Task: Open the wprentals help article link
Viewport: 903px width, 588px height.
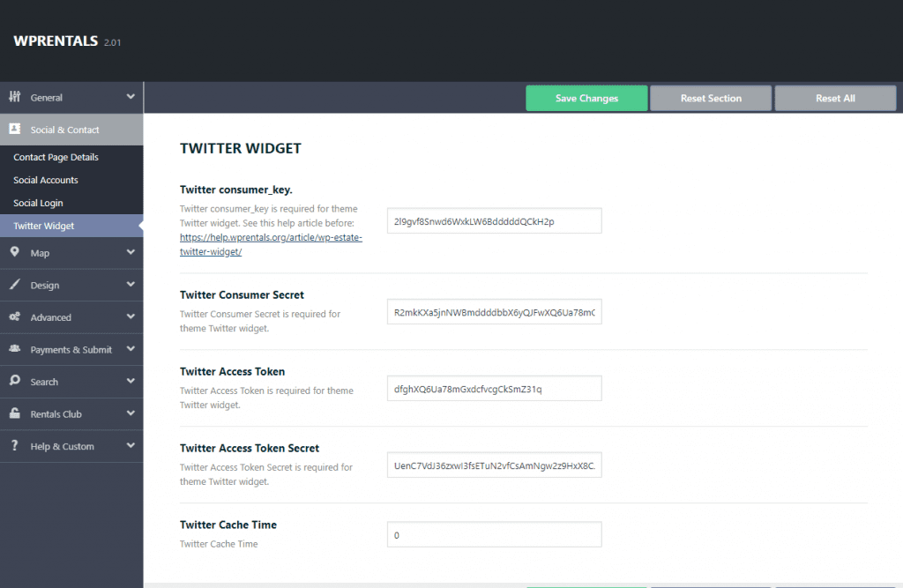Action: pyautogui.click(x=271, y=245)
